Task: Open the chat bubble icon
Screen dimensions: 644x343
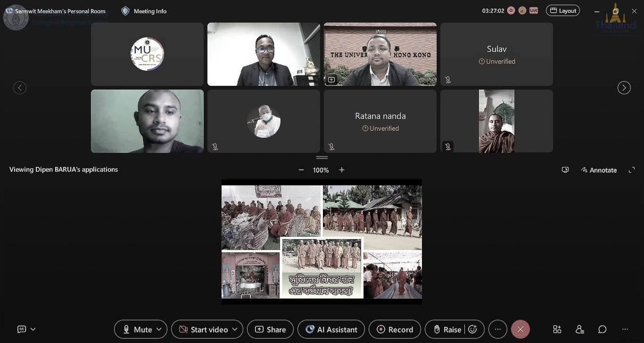Action: (x=602, y=329)
